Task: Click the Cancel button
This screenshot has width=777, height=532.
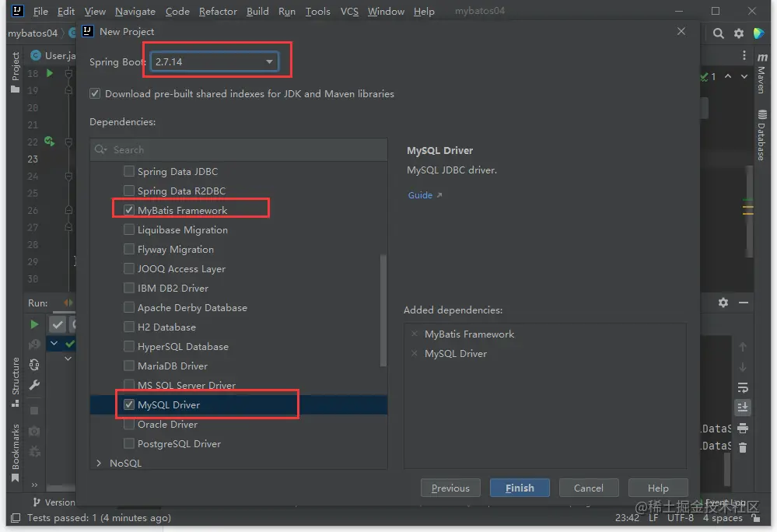Action: [x=589, y=488]
